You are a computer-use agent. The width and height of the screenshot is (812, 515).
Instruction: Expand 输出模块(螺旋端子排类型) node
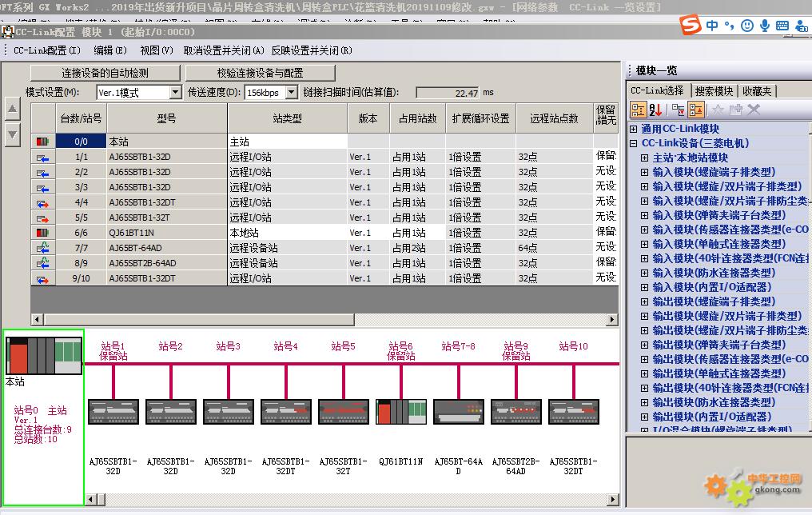pyautogui.click(x=644, y=301)
